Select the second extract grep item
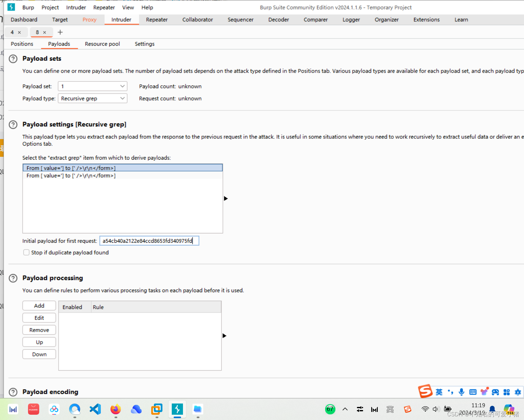The height and width of the screenshot is (420, 524). coord(123,175)
